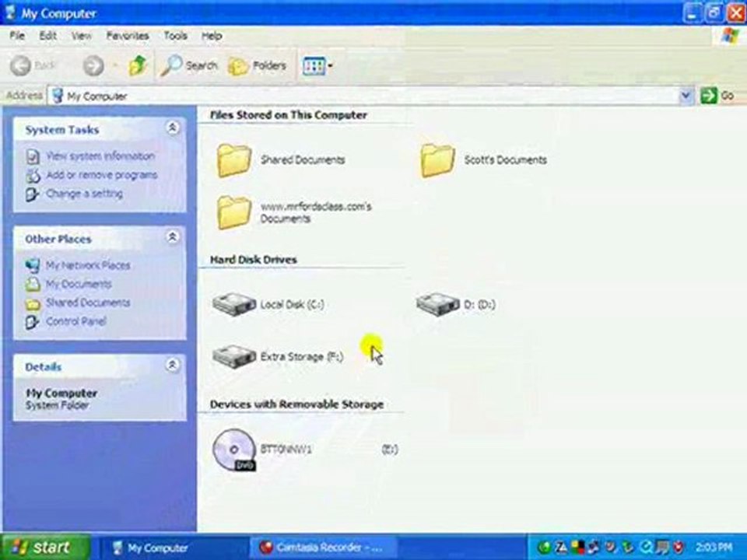Open Control Panel link
Viewport: 747px width, 560px height.
75,321
